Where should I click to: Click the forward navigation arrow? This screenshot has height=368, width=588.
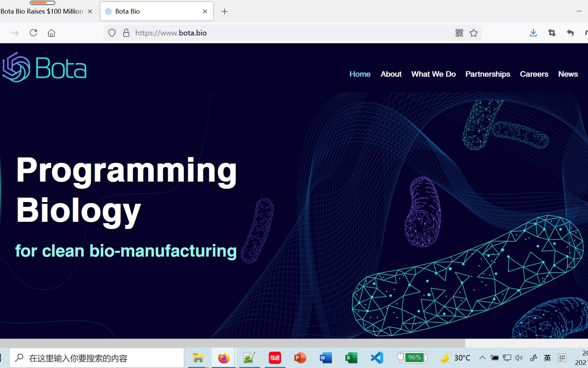(15, 33)
